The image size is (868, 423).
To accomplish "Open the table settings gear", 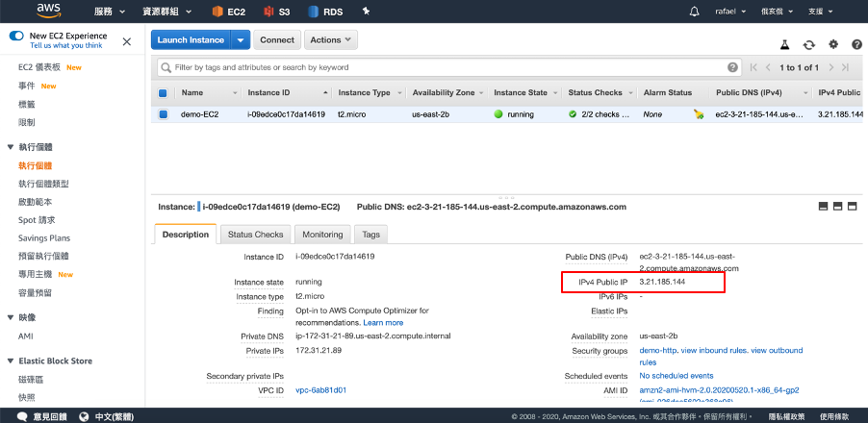I will [833, 44].
